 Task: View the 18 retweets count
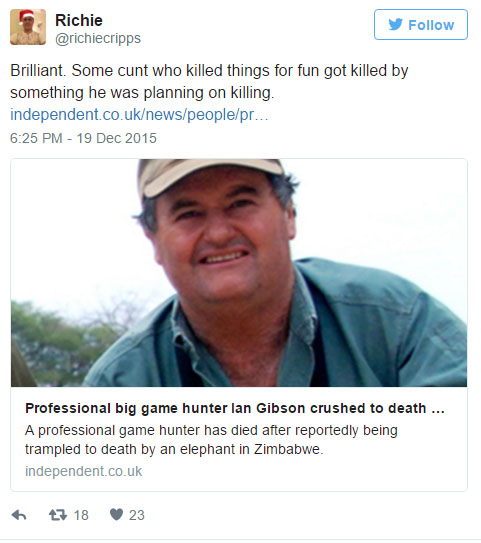[81, 515]
